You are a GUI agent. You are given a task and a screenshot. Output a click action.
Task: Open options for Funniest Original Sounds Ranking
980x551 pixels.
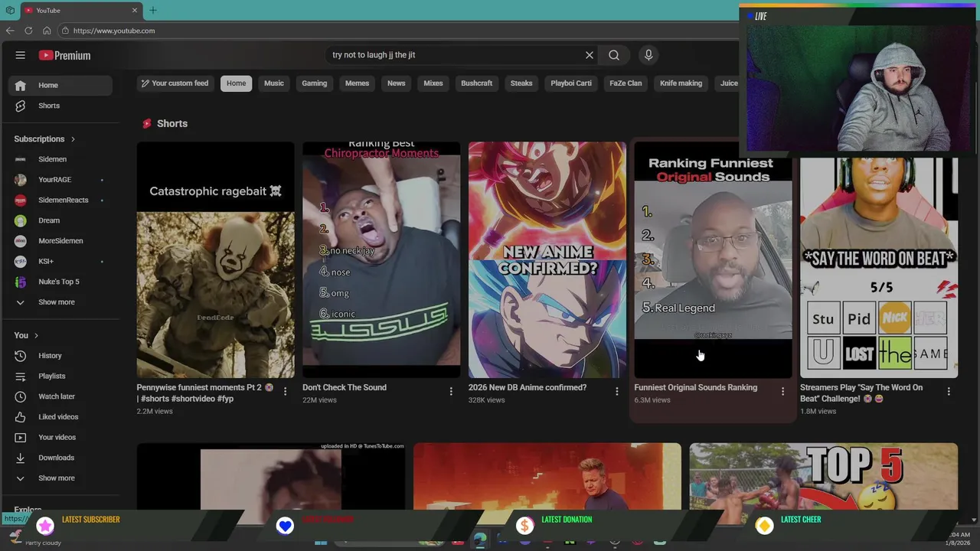click(x=782, y=391)
